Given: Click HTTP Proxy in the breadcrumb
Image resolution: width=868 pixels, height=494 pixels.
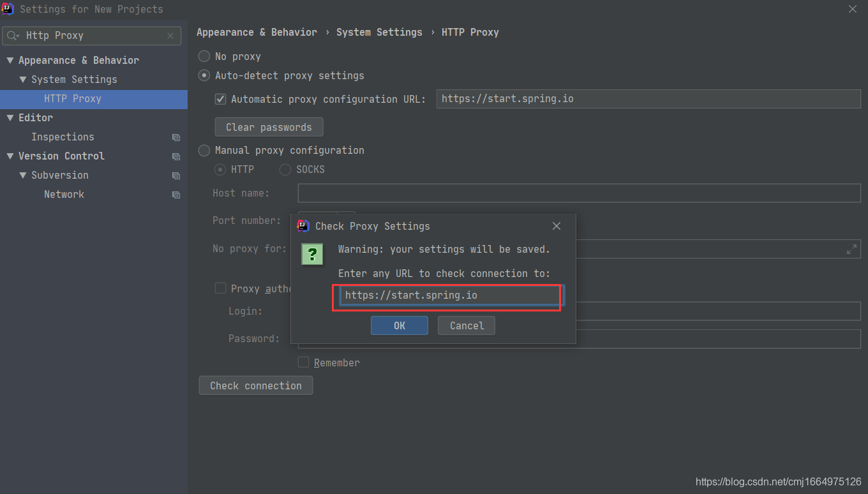Looking at the screenshot, I should pos(470,32).
